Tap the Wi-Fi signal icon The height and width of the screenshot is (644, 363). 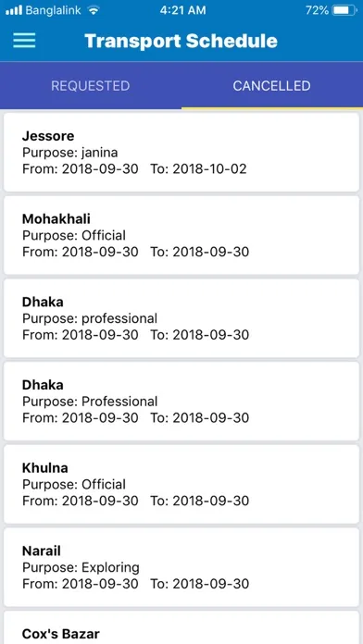(94, 11)
